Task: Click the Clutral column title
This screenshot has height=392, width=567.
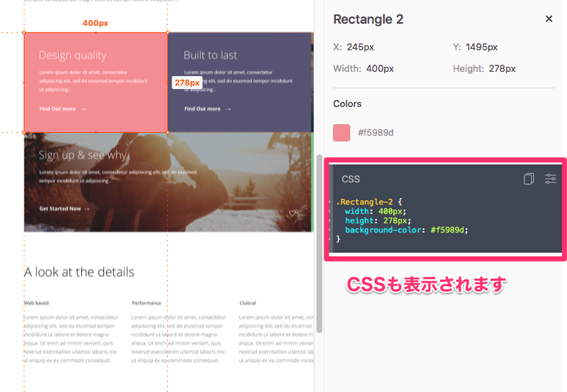Action: pyautogui.click(x=248, y=303)
